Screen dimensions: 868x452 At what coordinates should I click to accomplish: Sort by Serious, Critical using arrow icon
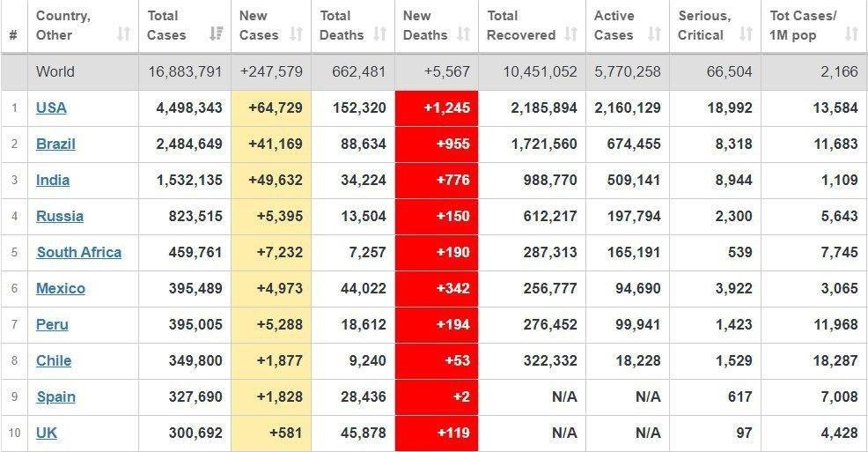(x=747, y=35)
